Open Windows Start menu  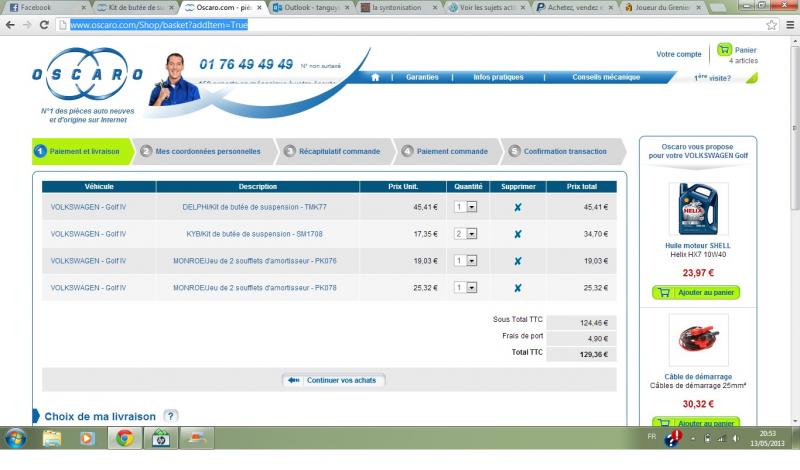15,438
